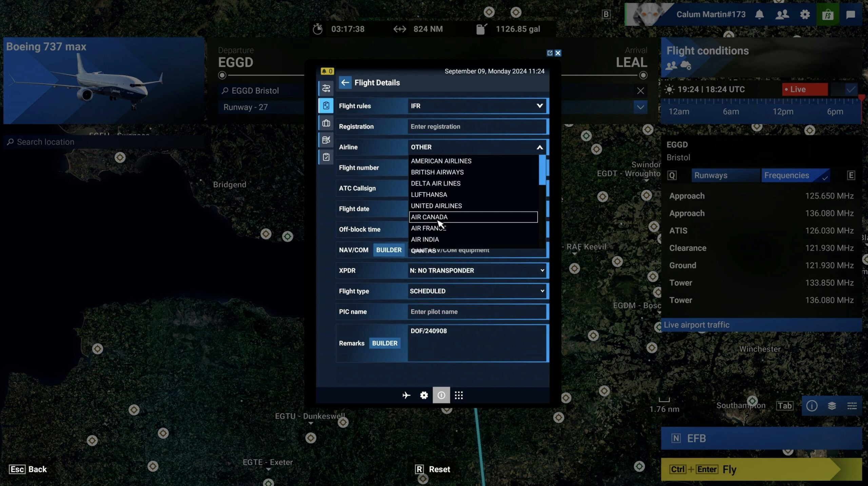Pop out the EFB window
Viewport: 868px width, 486px height.
[x=550, y=53]
